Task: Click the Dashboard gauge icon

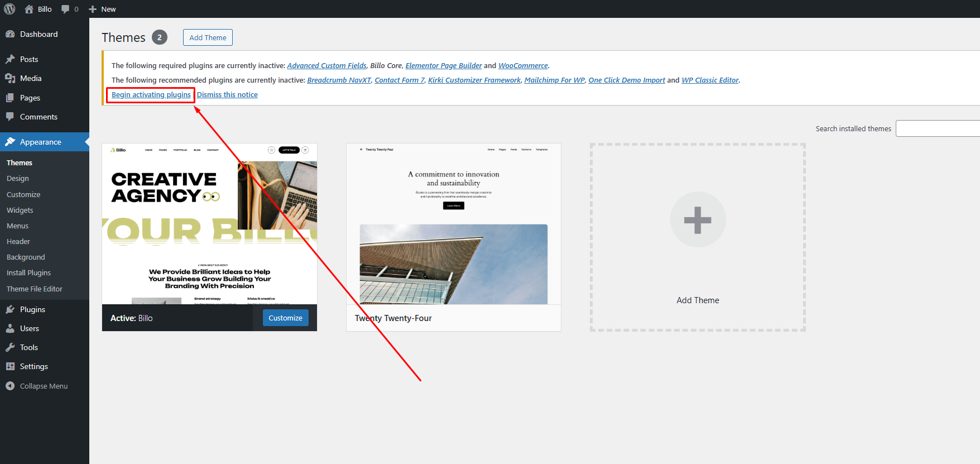Action: coord(10,34)
